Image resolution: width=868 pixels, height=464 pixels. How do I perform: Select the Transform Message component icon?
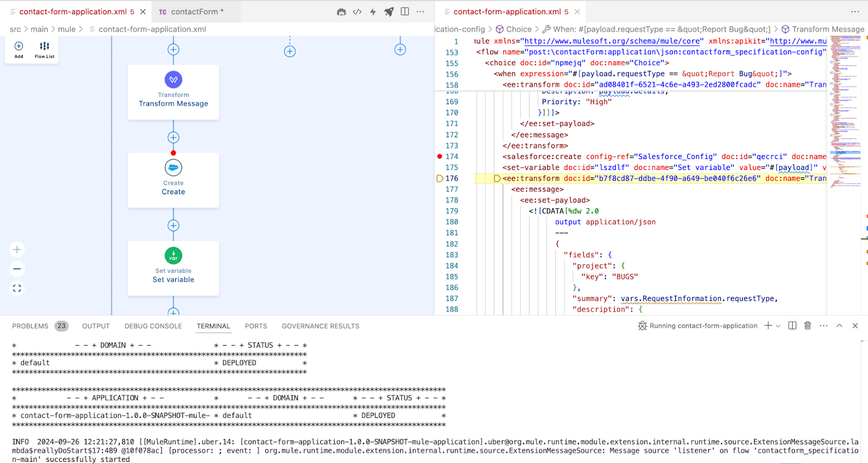coord(174,80)
